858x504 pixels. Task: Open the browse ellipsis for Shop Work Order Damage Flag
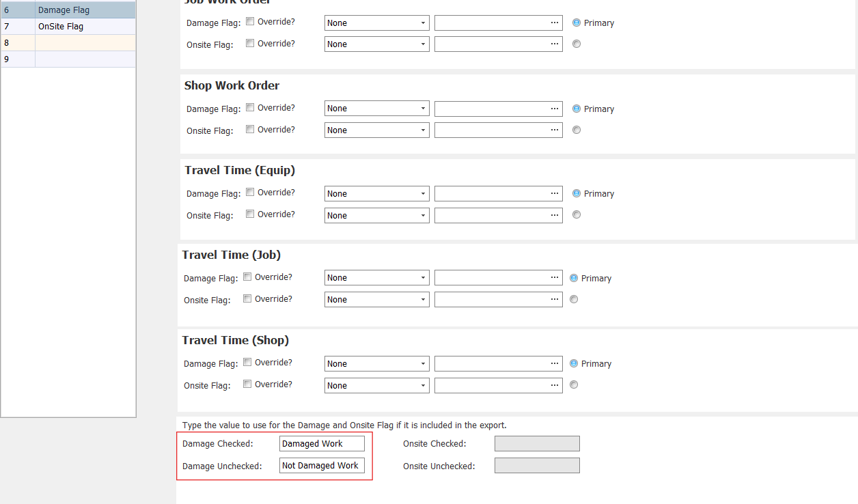click(x=555, y=108)
